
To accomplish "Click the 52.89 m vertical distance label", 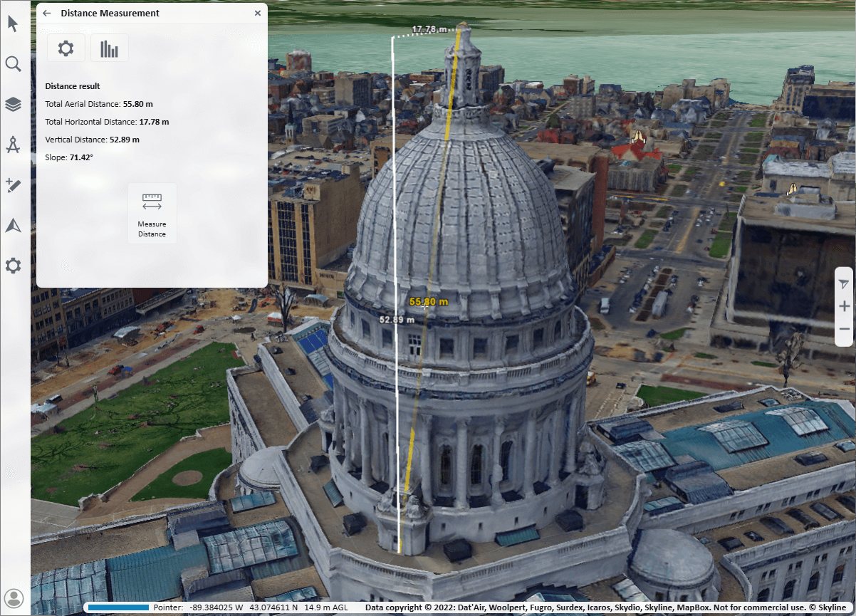I will pos(397,320).
